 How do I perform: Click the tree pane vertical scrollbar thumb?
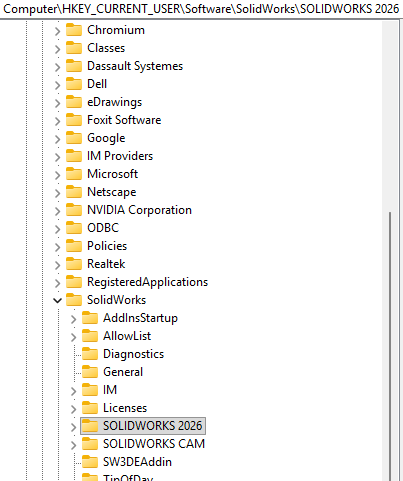coord(390,346)
